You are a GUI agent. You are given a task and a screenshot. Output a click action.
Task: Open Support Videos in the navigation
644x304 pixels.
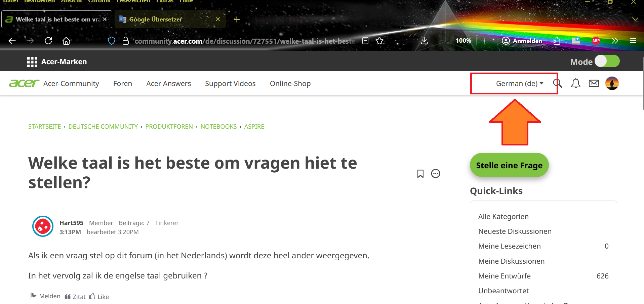(231, 84)
